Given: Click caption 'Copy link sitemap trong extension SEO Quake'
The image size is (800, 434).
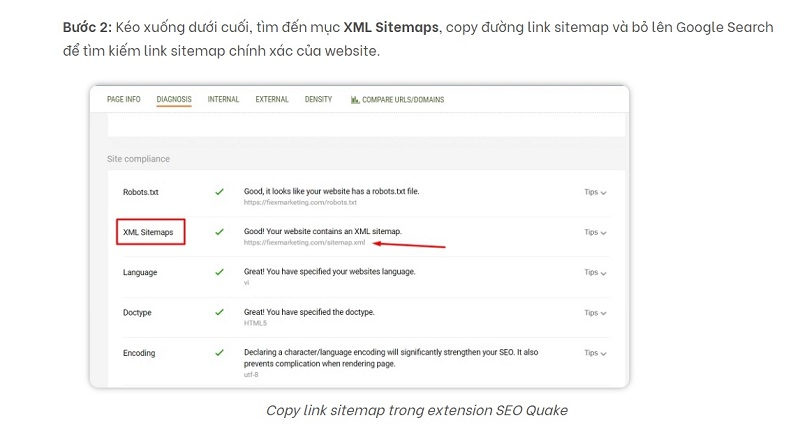Looking at the screenshot, I should click(x=417, y=411).
